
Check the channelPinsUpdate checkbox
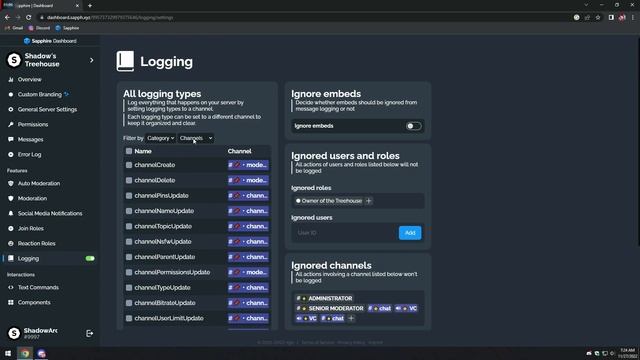129,196
